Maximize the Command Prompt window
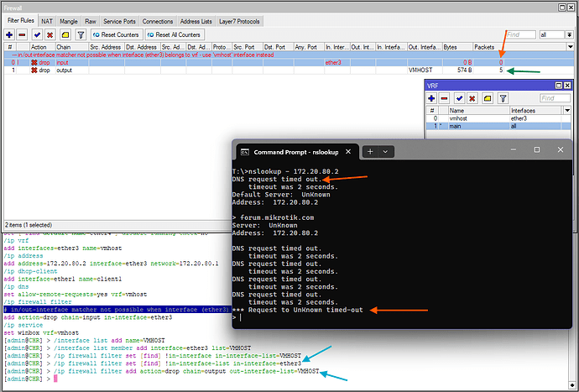579x392 pixels. 537,149
